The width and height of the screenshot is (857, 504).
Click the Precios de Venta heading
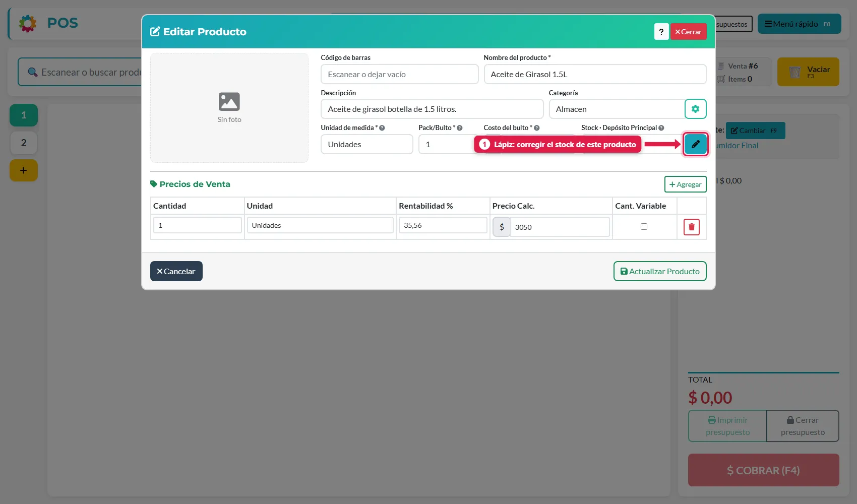tap(190, 184)
